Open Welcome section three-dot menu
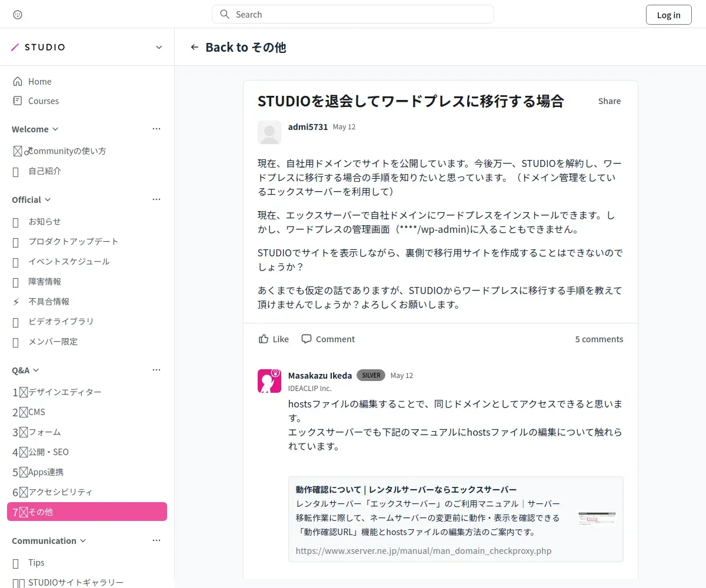 pos(156,129)
